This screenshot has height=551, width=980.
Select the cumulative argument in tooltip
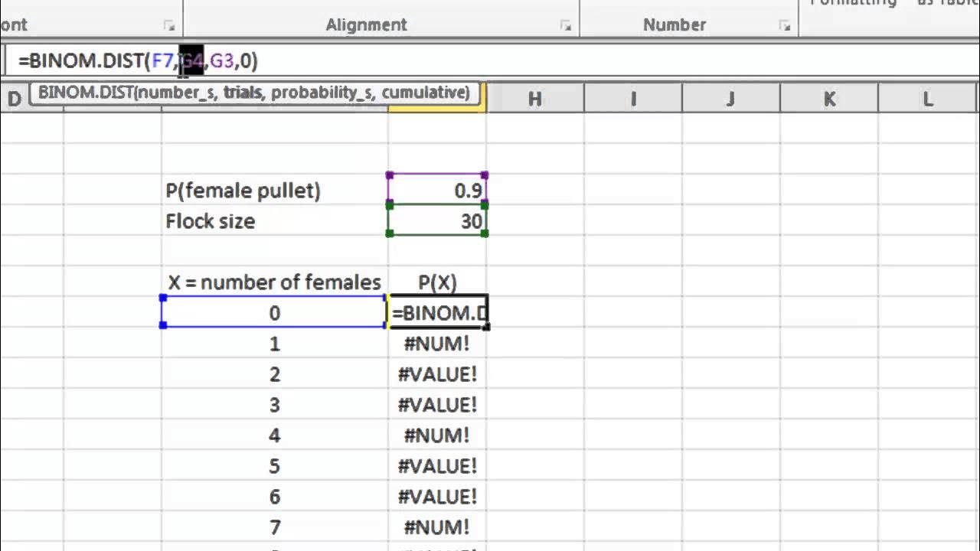pyautogui.click(x=425, y=93)
